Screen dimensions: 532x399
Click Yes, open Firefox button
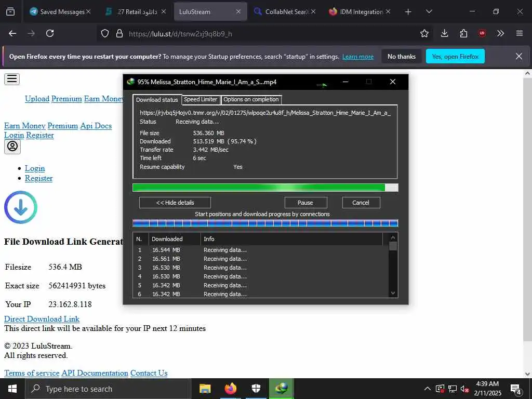click(455, 56)
